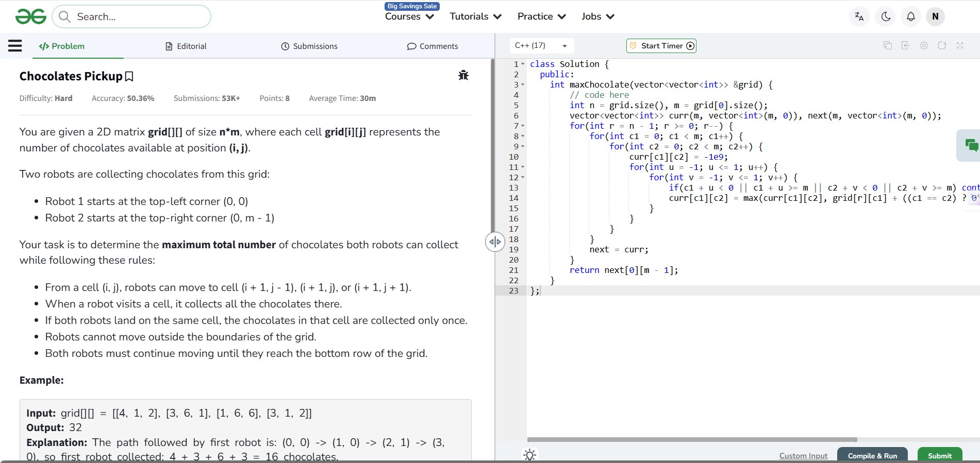Click the GeeksforGeeks logo
980x463 pixels.
tap(31, 16)
